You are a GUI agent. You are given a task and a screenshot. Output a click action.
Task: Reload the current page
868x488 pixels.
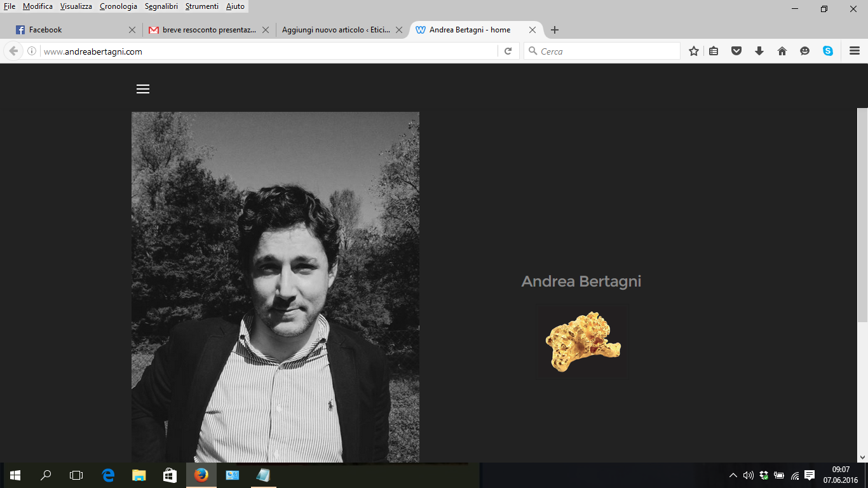(508, 51)
